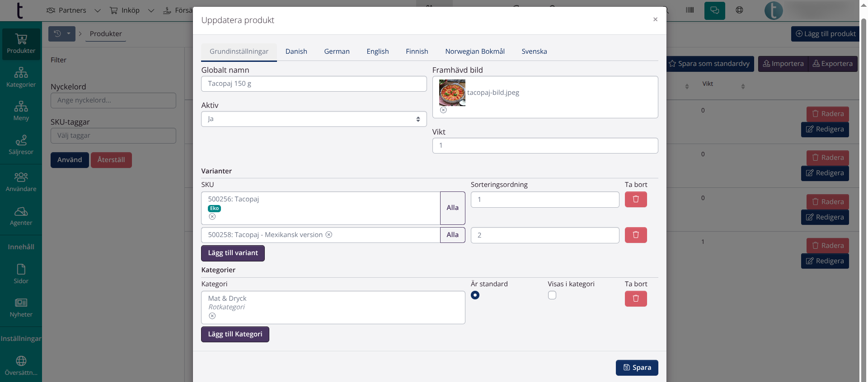
Task: Open Meny in the sidebar
Action: 21,111
